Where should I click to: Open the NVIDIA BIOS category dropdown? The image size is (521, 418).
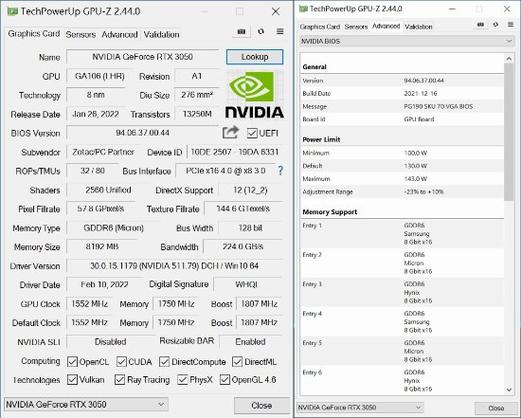point(406,41)
